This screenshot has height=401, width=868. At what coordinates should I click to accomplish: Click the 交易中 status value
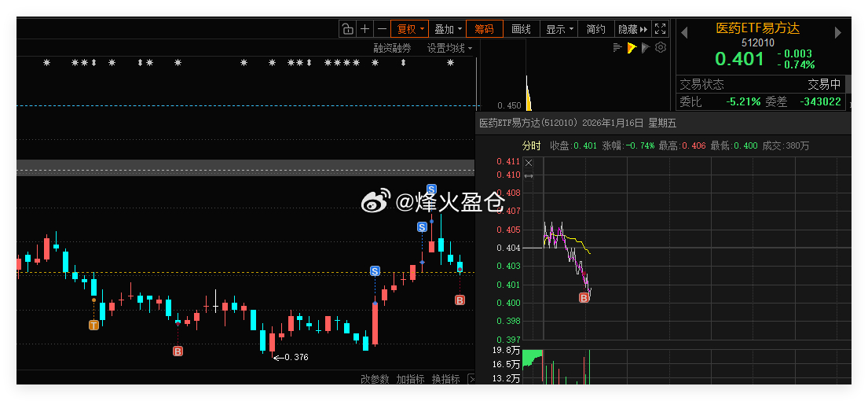coord(824,84)
